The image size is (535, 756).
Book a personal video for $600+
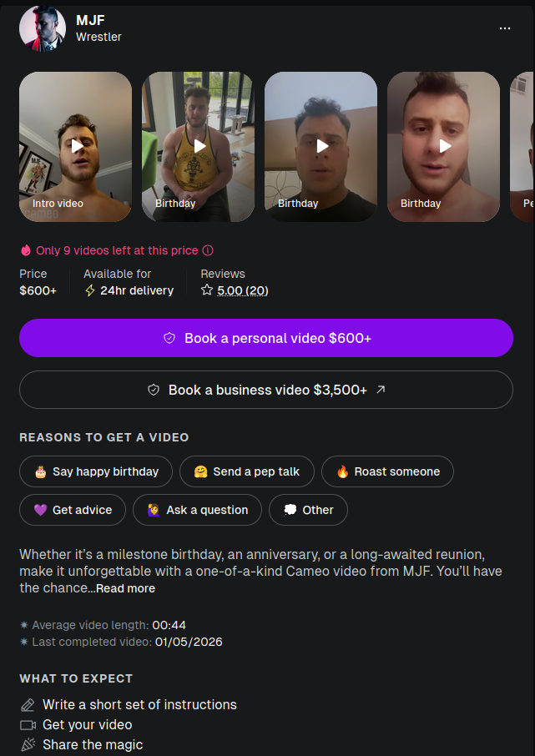(x=266, y=338)
